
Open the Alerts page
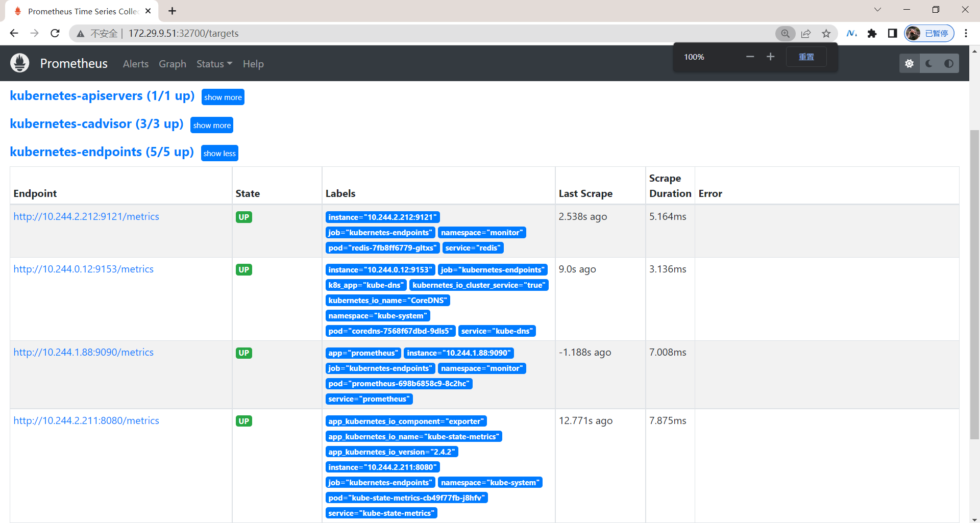(136, 64)
